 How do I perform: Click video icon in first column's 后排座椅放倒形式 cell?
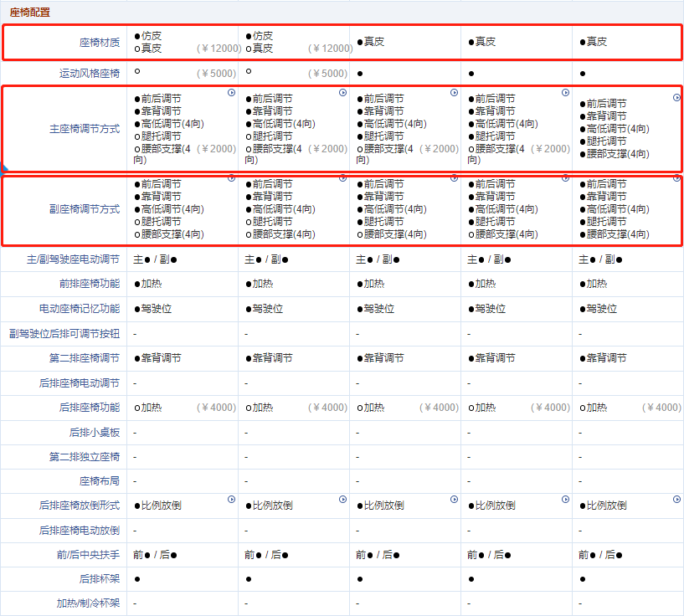[x=232, y=500]
